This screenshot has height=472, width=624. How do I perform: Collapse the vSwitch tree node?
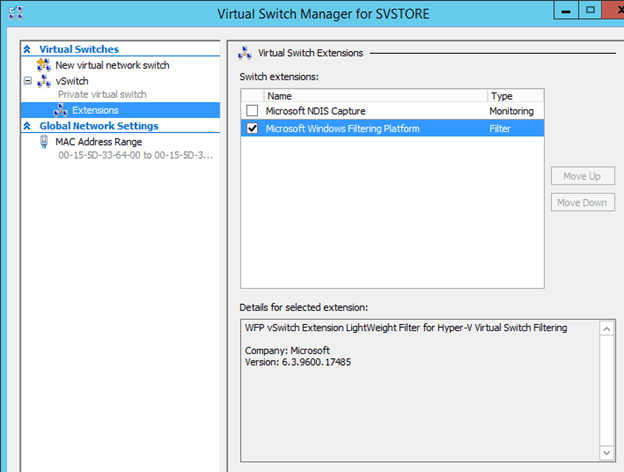[x=28, y=80]
